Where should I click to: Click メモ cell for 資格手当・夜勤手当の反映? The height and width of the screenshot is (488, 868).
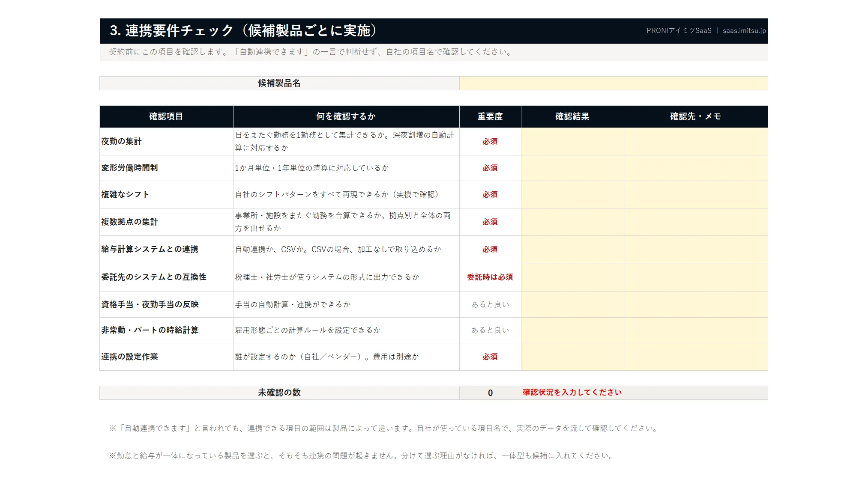coord(696,304)
